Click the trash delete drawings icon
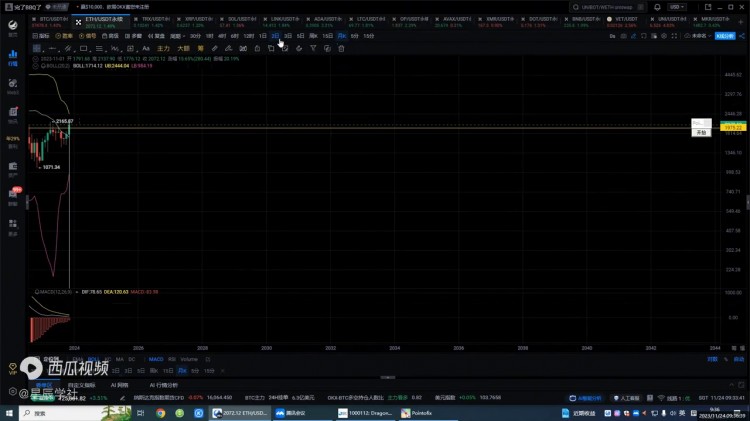Screen dimensions: 750x421 coord(341,48)
